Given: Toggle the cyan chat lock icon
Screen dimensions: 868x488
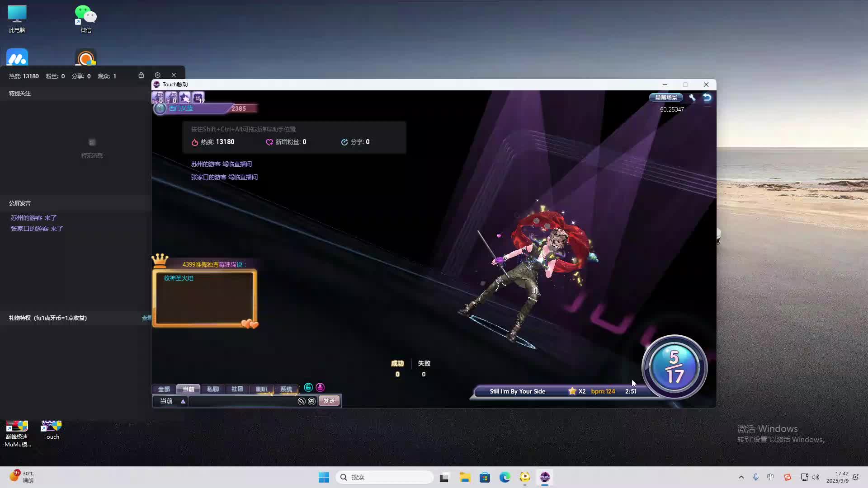Looking at the screenshot, I should [x=308, y=387].
